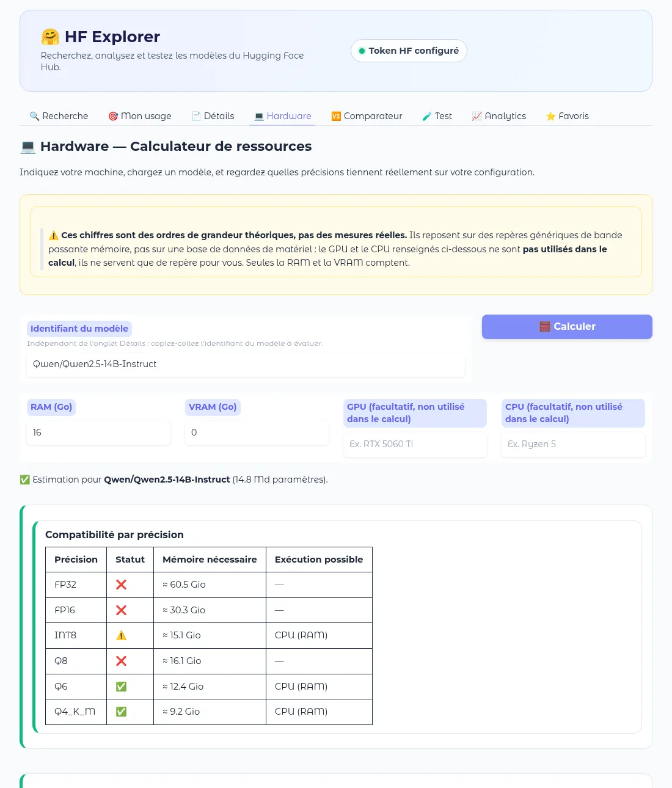
Task: Click the warning triangle icon in the notice
Action: (54, 235)
